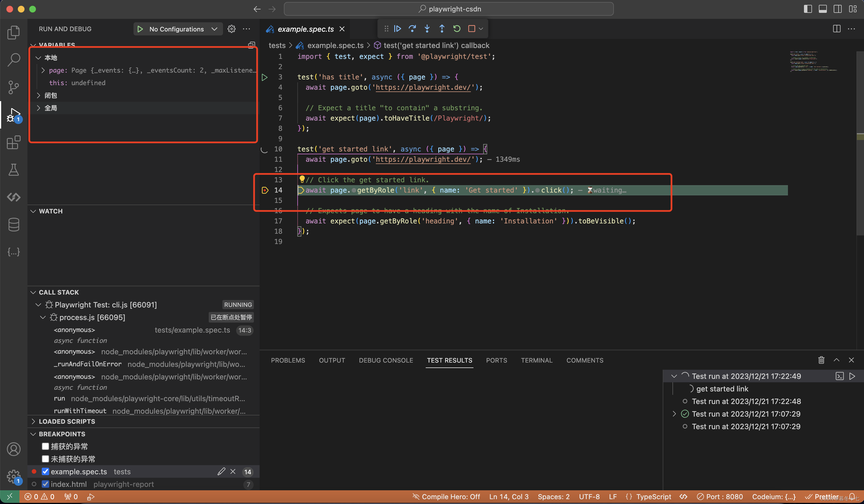Screen dimensions: 864x504
Task: Stop the debug session
Action: click(471, 29)
